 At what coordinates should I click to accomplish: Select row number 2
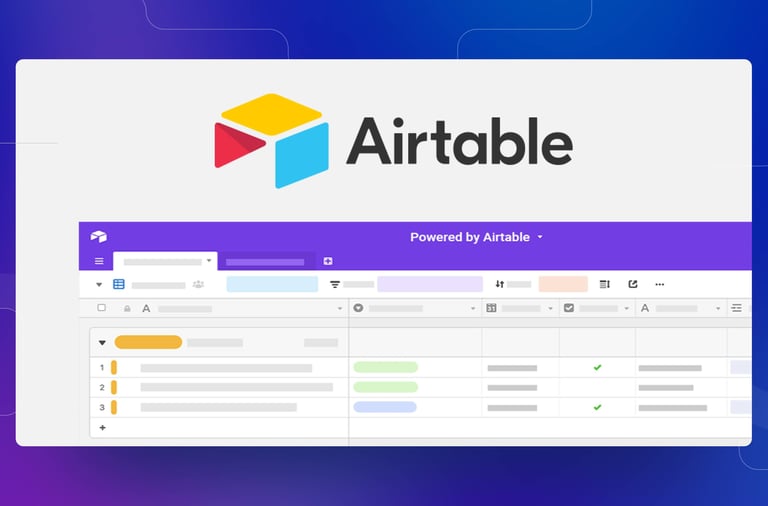click(102, 387)
